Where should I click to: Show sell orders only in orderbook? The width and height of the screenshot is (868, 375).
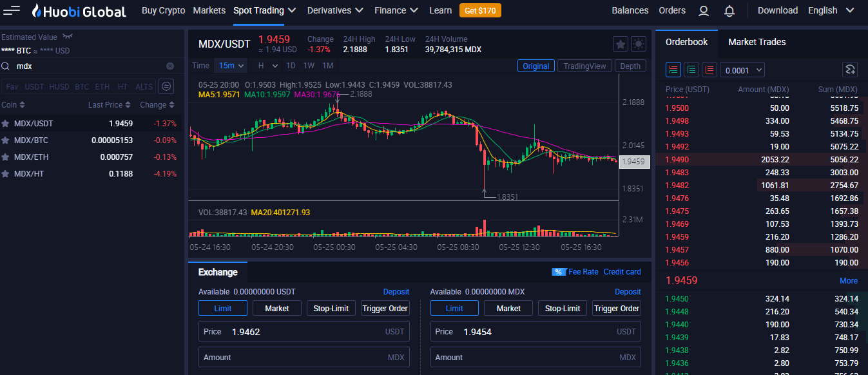coord(709,70)
